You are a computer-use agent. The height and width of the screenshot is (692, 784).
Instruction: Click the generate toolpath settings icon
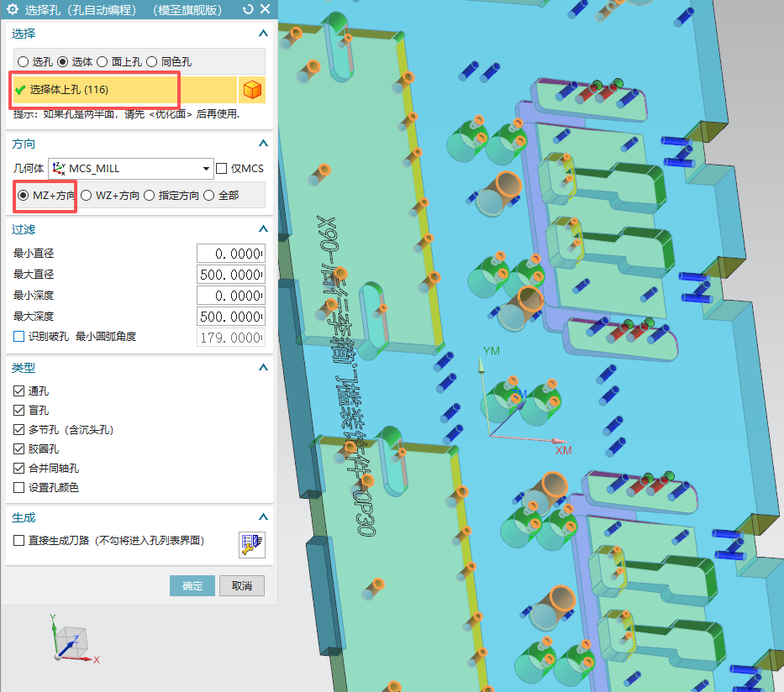[x=251, y=544]
